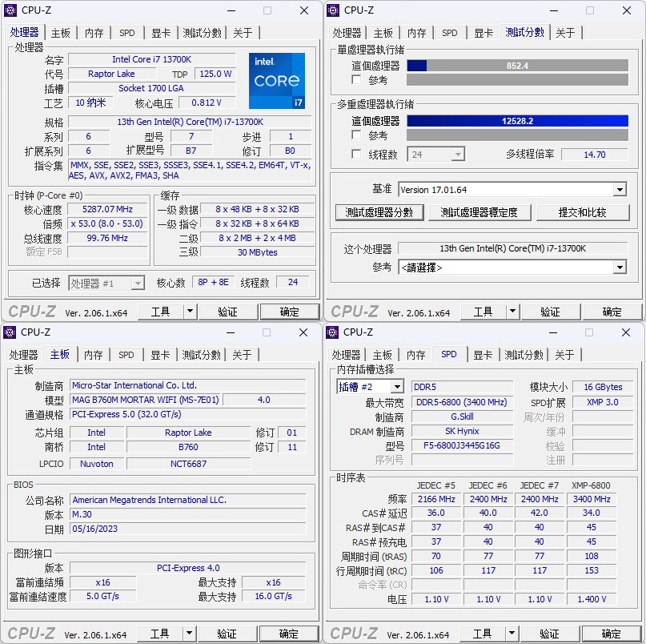
Task: Click multi thread score bar 12528.2
Action: (x=517, y=121)
